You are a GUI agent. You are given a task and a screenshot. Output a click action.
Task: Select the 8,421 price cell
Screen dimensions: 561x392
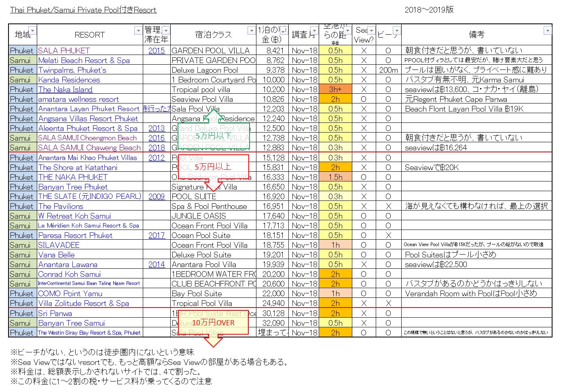[273, 51]
